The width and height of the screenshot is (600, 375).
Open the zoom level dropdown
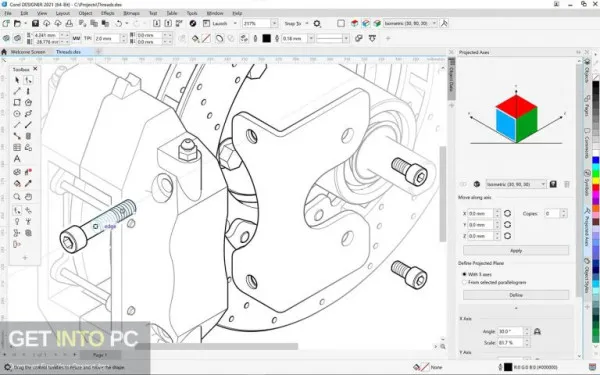pyautogui.click(x=274, y=23)
